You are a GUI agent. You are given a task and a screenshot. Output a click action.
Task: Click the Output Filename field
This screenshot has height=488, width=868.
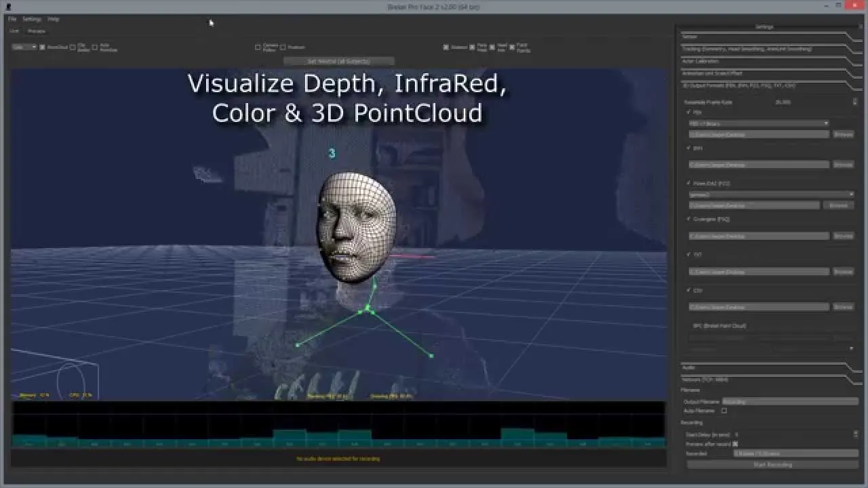790,401
